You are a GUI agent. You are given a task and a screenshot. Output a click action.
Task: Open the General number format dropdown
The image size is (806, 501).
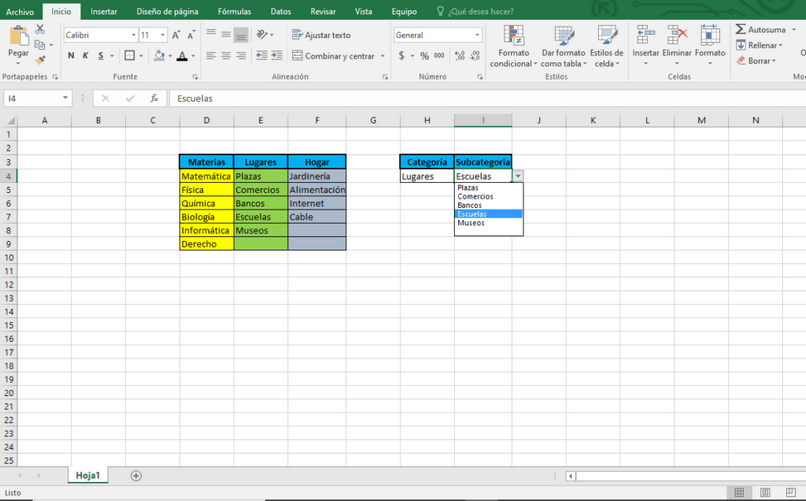coord(478,35)
